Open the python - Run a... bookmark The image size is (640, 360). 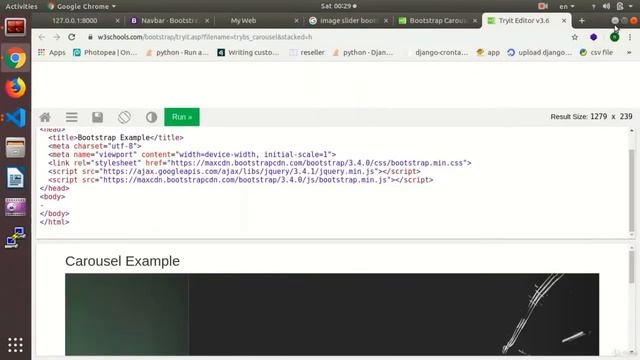point(177,53)
